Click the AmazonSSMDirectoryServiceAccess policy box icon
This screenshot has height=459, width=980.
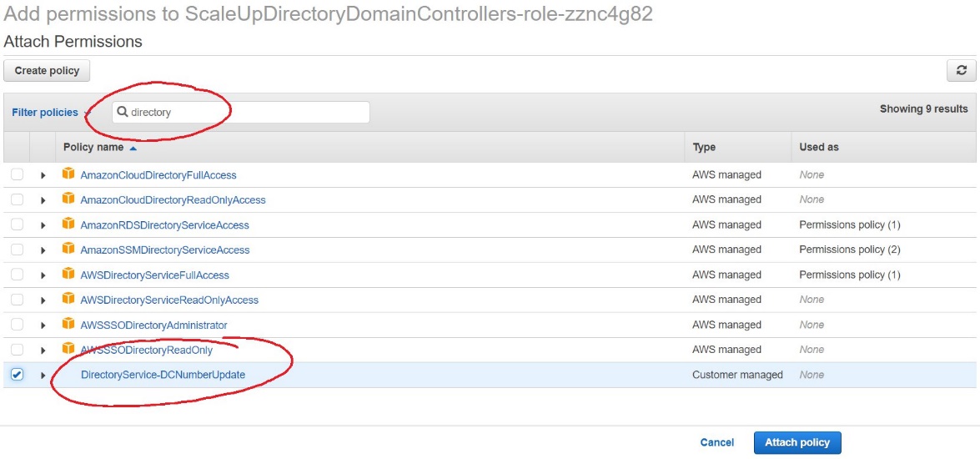coord(68,249)
